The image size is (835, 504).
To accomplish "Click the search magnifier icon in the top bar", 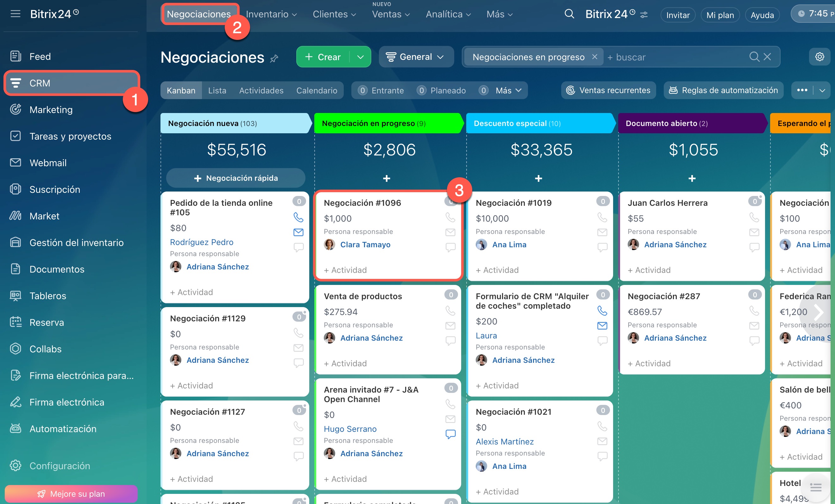I will pos(569,14).
